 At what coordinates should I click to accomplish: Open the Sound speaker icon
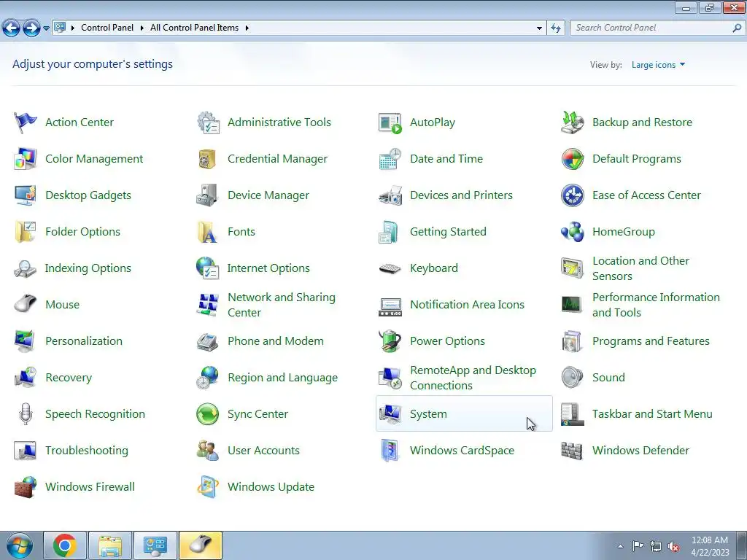572,378
